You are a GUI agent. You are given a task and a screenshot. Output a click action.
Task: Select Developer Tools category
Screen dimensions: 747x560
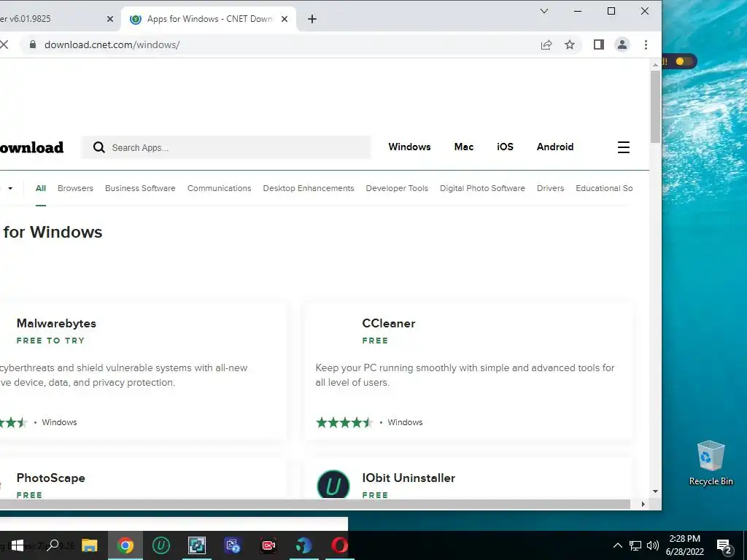[397, 188]
